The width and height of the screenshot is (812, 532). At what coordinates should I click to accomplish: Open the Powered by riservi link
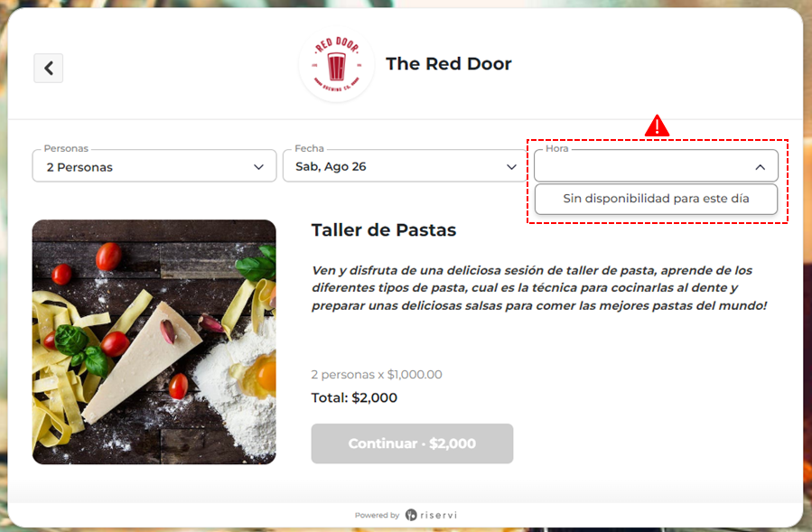coord(406,515)
